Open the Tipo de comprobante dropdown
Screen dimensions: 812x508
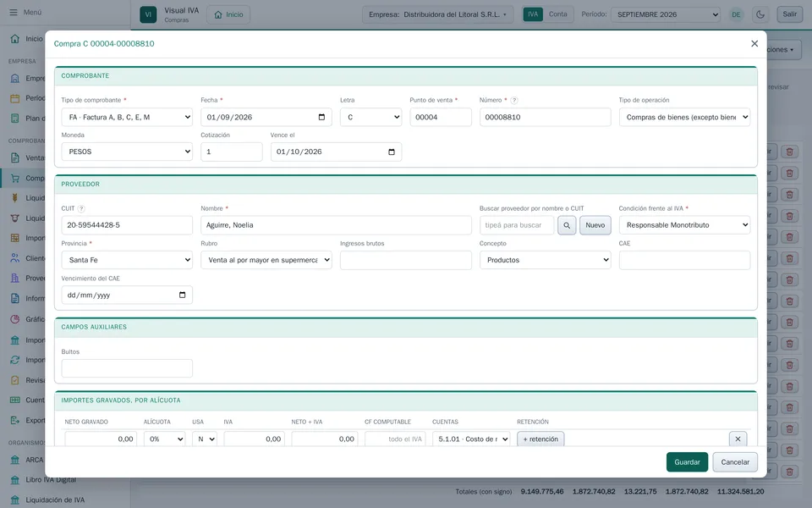(x=127, y=117)
